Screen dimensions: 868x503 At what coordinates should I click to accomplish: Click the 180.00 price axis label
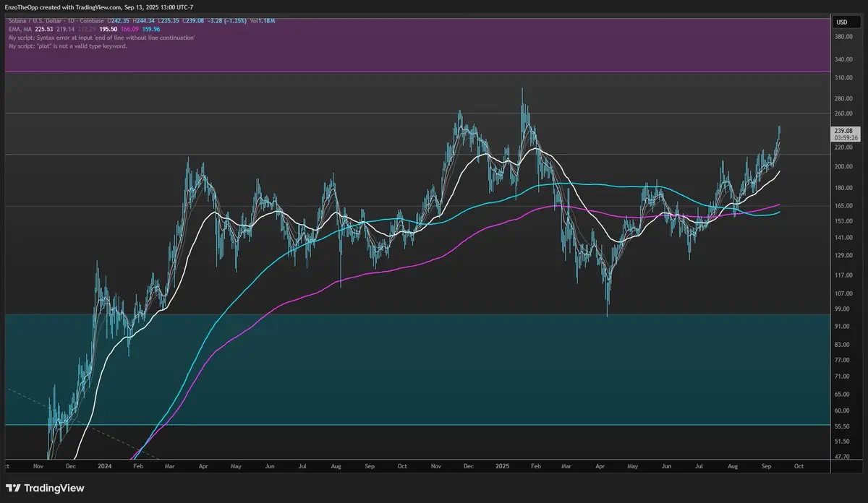coord(843,189)
